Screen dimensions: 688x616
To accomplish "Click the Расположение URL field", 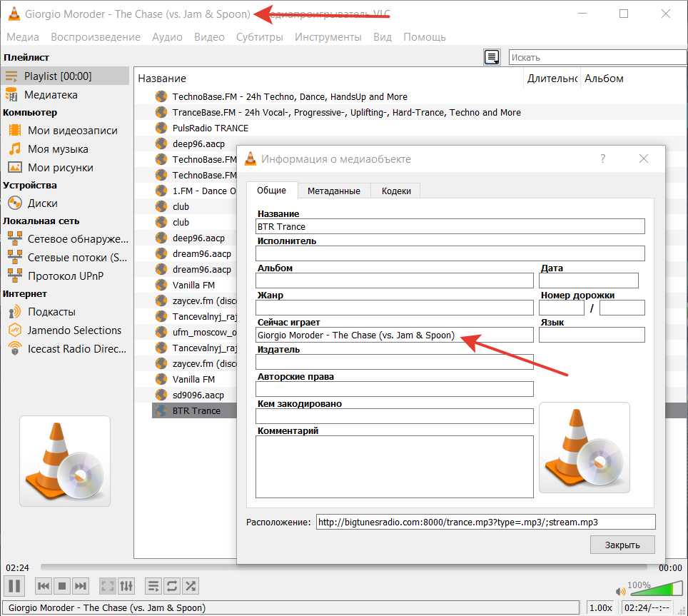I will point(486,522).
